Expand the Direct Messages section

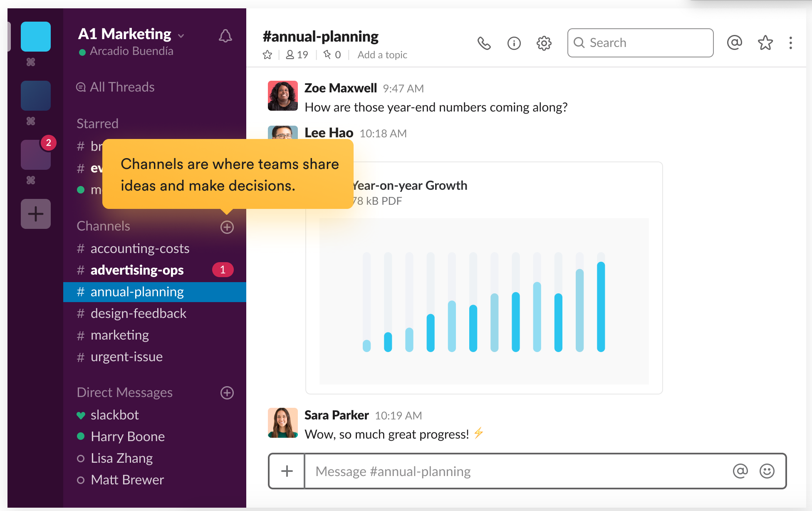tap(125, 392)
